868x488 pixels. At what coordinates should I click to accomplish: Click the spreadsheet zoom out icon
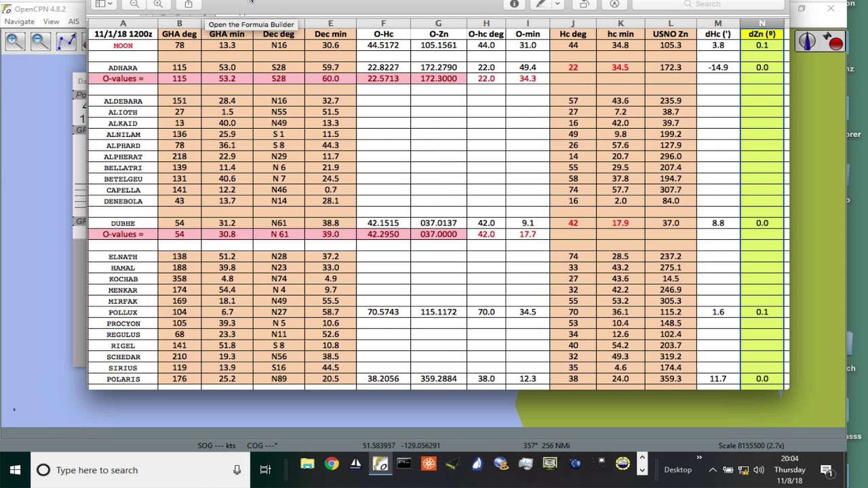(134, 4)
